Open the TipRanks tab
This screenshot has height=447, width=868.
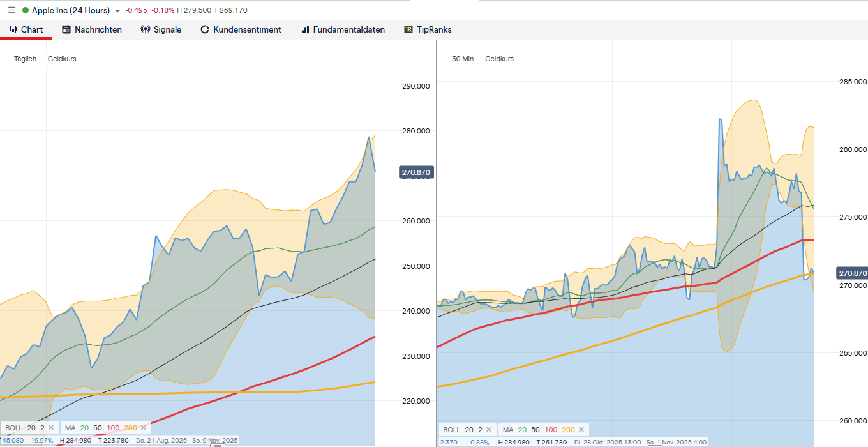(x=428, y=29)
